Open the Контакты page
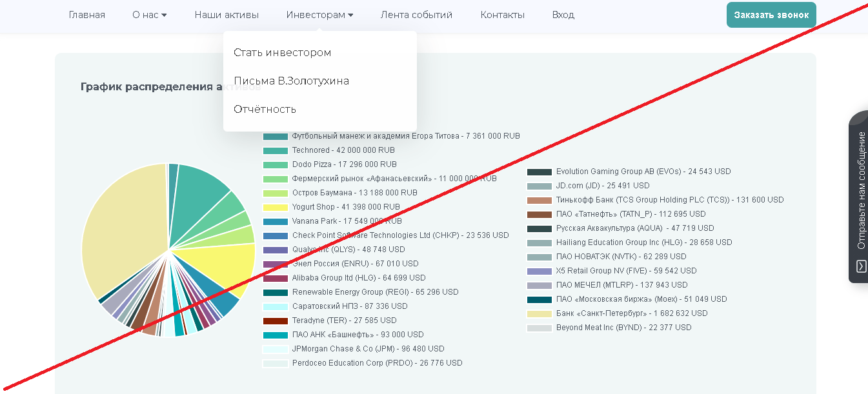The image size is (868, 394). pyautogui.click(x=502, y=15)
